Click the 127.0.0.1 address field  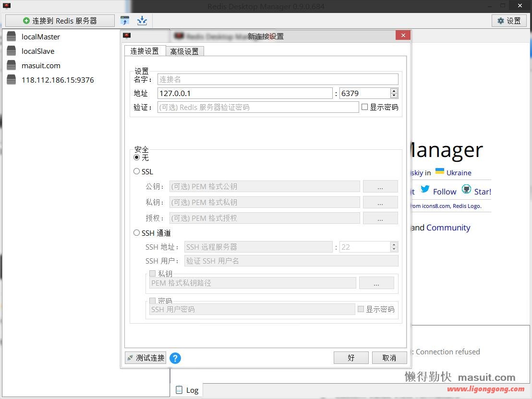pos(245,93)
